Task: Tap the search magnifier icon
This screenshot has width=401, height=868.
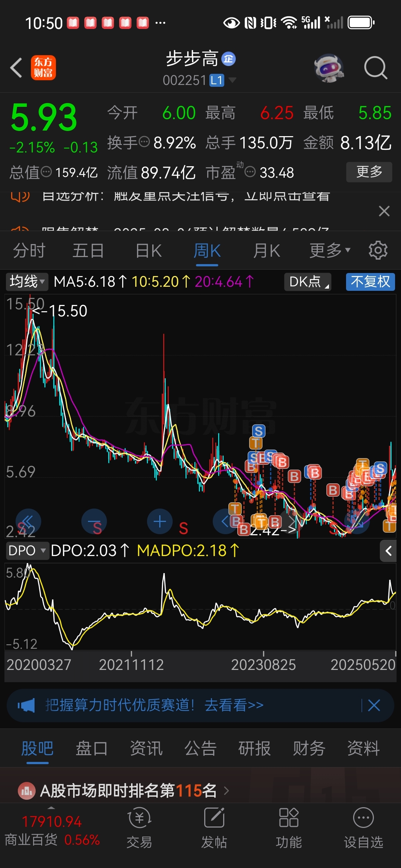Action: tap(376, 68)
